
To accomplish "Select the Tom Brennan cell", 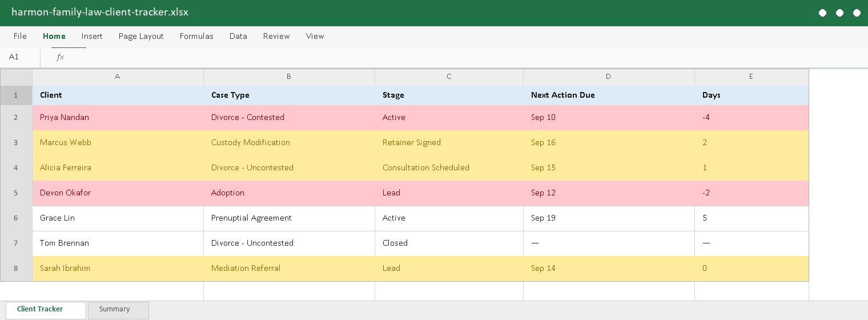I will [118, 243].
